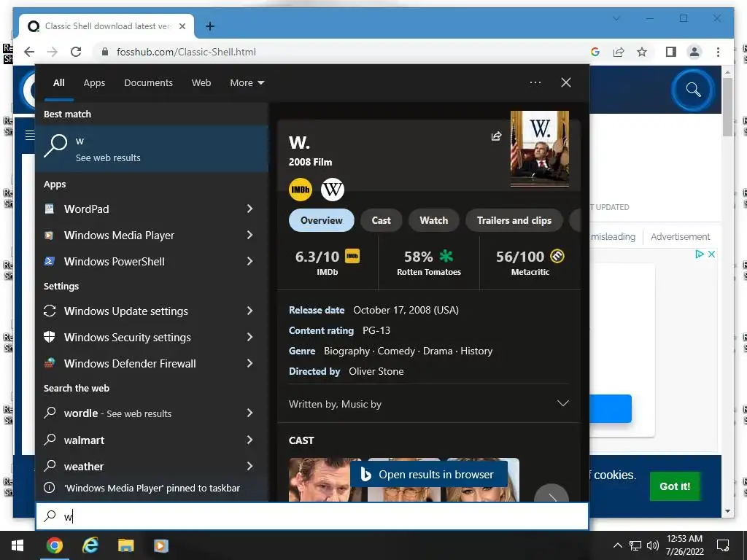
Task: Open Windows Defender Firewall result
Action: [x=152, y=363]
